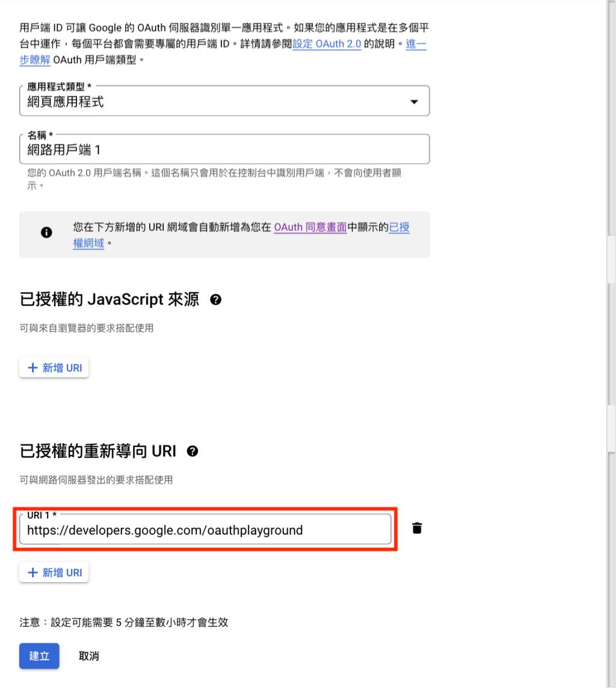Viewport: 616px width, 688px height.
Task: Open help icon next to 已授權的重新導向 URI
Action: [x=192, y=451]
